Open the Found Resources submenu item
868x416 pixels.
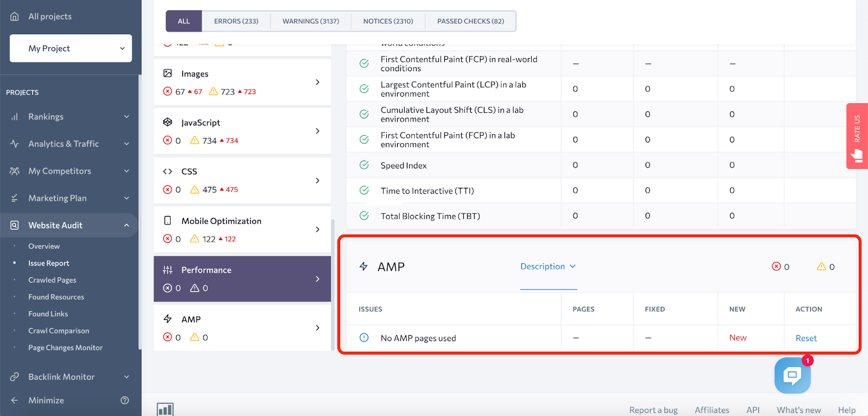coord(56,297)
